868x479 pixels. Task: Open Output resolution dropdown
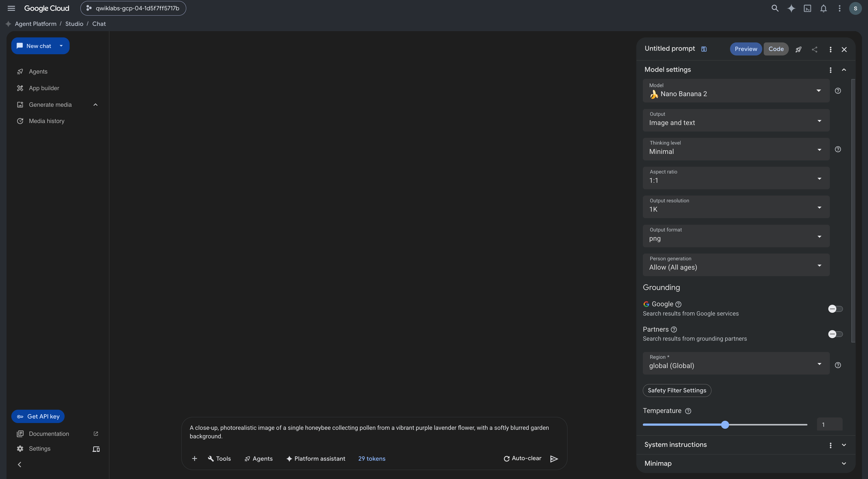[x=736, y=207]
